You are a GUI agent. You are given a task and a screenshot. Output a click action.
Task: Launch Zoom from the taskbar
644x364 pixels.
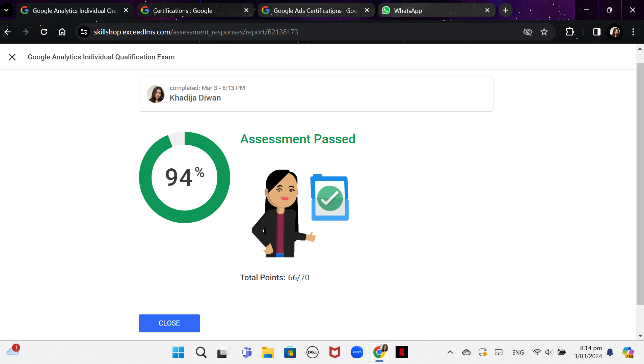point(357,353)
